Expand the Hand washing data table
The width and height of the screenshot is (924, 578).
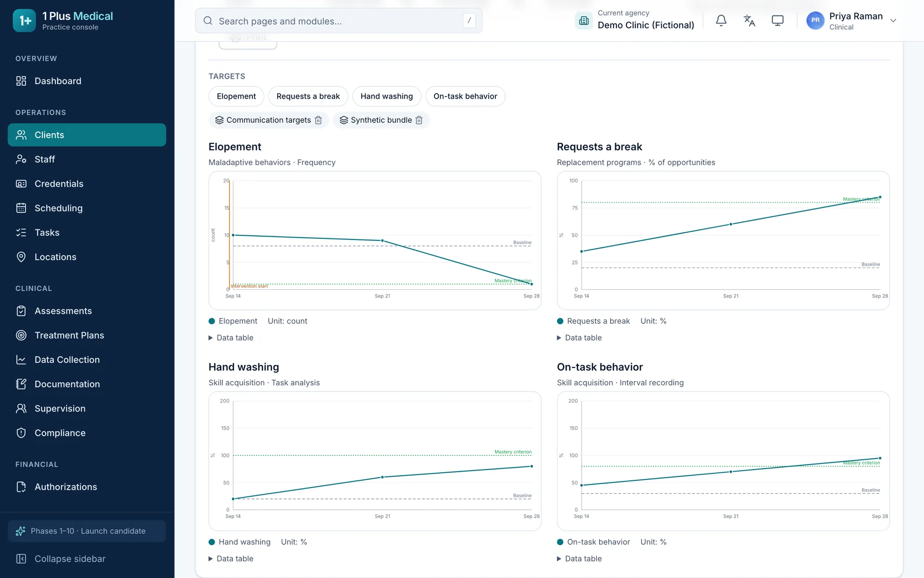[x=231, y=559]
